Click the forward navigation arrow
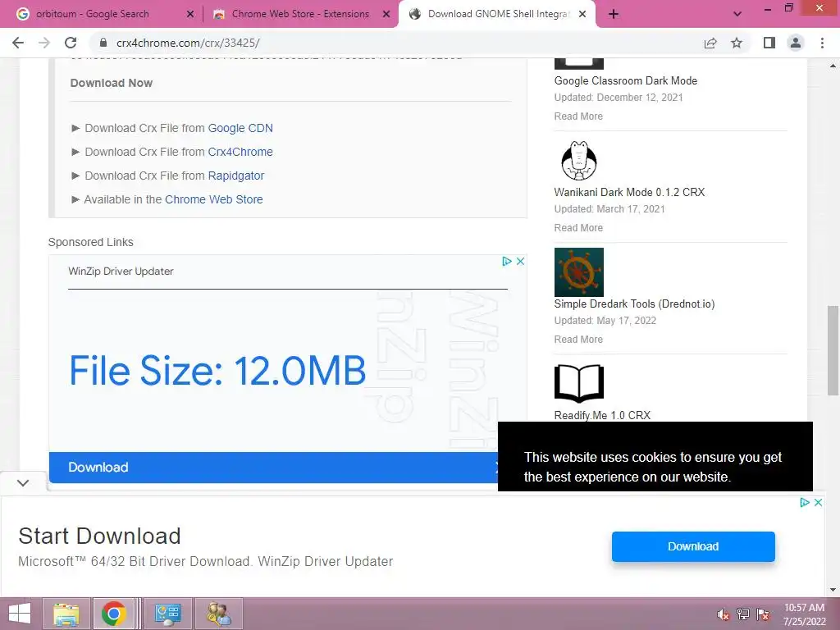The height and width of the screenshot is (630, 840). tap(44, 43)
